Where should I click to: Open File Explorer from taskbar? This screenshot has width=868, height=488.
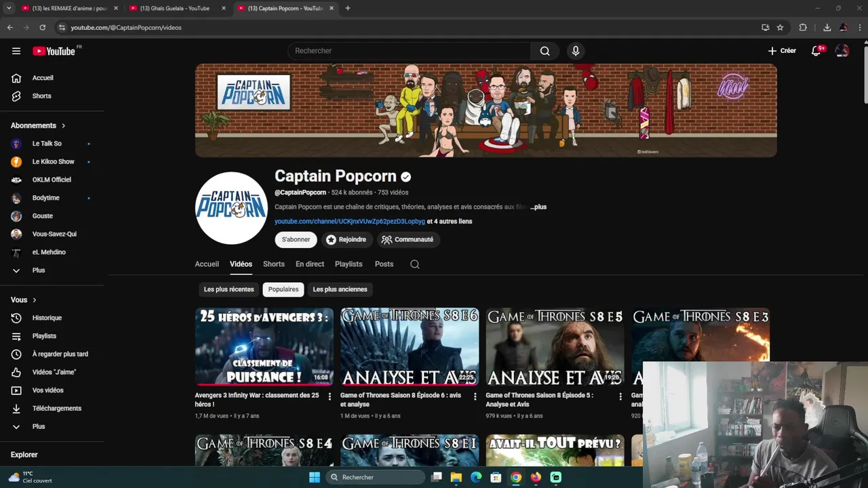456,477
